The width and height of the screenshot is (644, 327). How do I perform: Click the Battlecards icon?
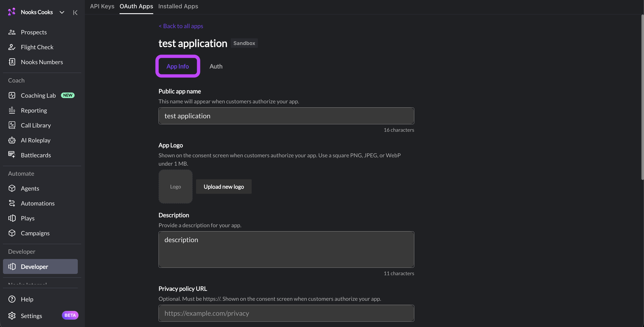coord(12,155)
